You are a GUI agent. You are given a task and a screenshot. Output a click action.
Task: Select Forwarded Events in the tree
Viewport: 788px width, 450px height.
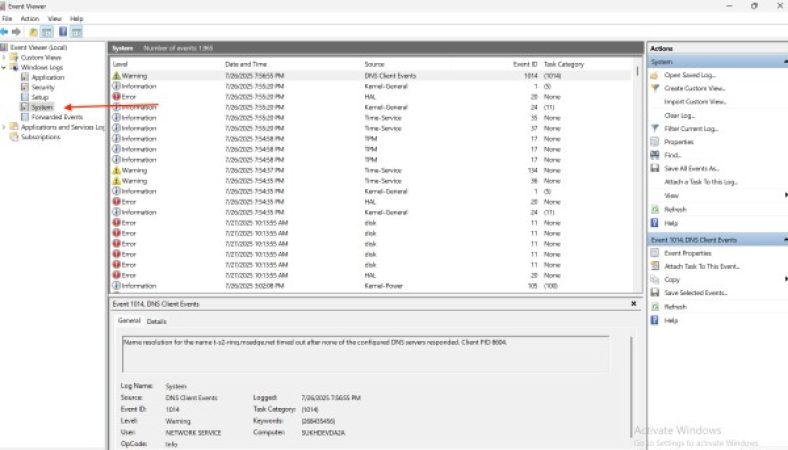coord(57,117)
